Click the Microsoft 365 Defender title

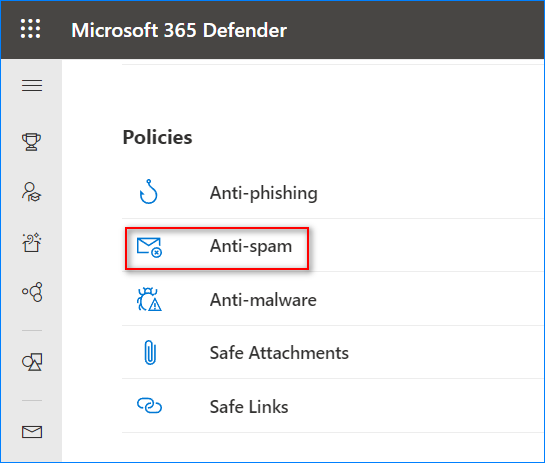179,30
